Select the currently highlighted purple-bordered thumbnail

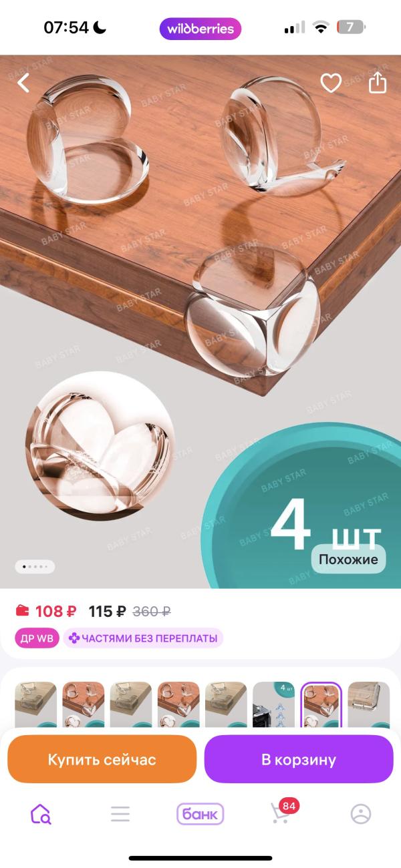coord(321,704)
